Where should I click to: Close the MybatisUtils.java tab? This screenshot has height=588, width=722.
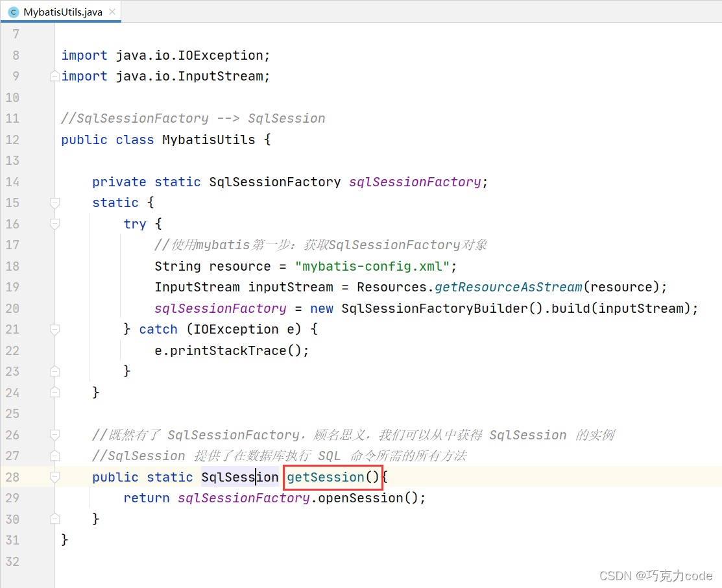pyautogui.click(x=112, y=12)
